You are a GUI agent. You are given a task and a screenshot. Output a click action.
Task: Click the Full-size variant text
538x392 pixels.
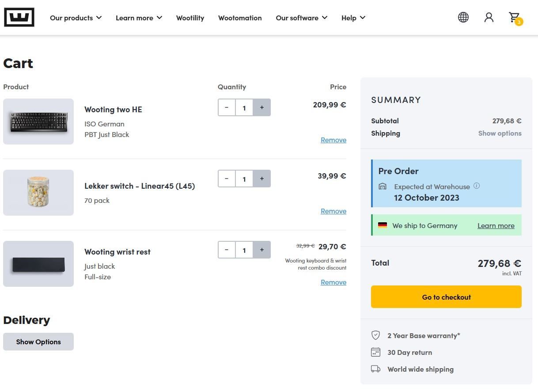(x=98, y=277)
